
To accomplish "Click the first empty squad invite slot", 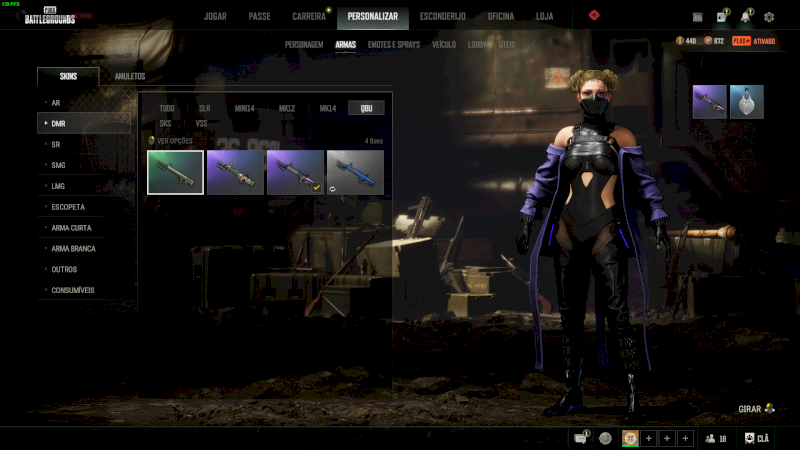I will point(648,438).
